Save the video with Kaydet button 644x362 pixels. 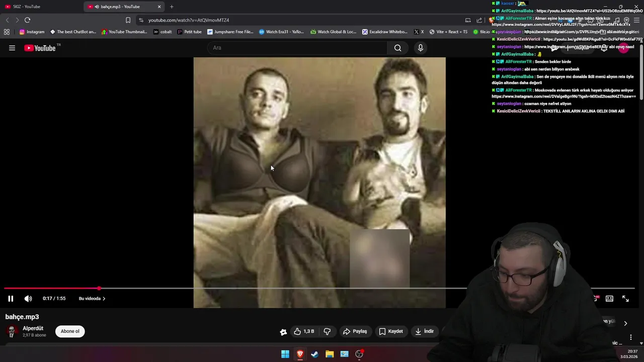point(391,331)
